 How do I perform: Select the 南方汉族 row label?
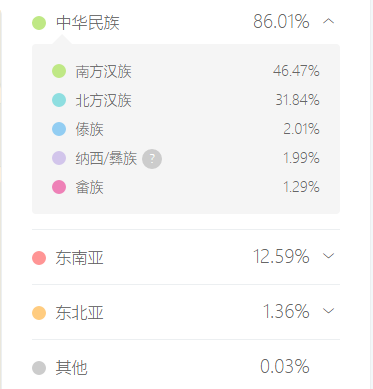coord(104,71)
